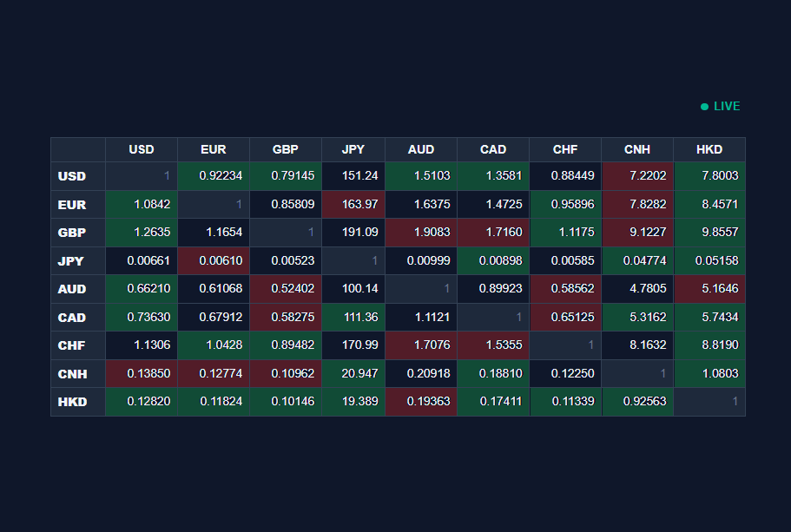Select the GBP/JPY cell 191.09
The width and height of the screenshot is (791, 532).
(x=353, y=233)
